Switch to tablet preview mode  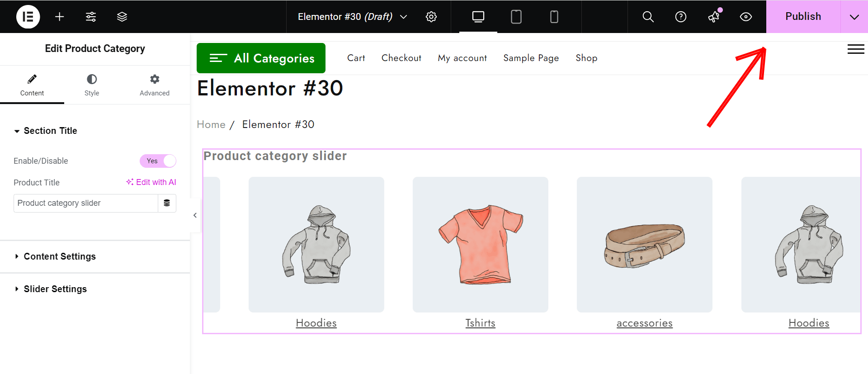pyautogui.click(x=516, y=17)
